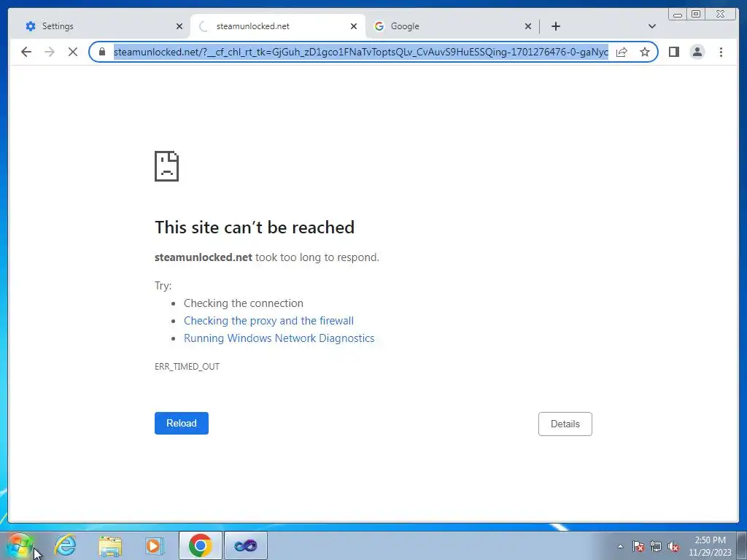Stop loading the page
747x560 pixels.
(x=73, y=52)
